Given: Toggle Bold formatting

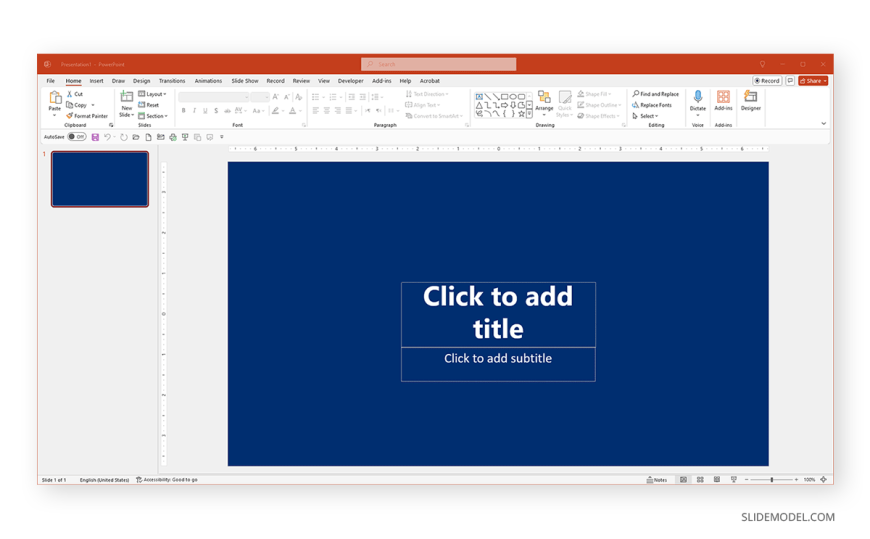Looking at the screenshot, I should coord(184,111).
